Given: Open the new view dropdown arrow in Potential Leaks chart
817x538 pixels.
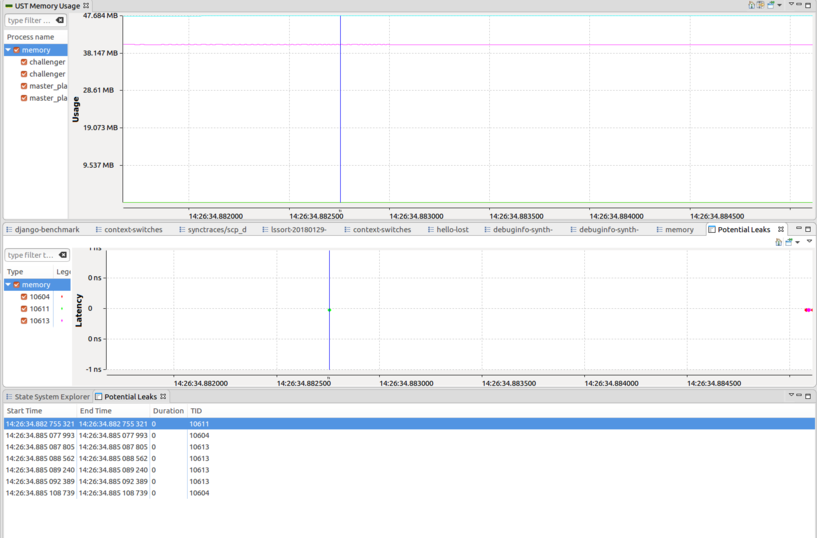Looking at the screenshot, I should (797, 242).
